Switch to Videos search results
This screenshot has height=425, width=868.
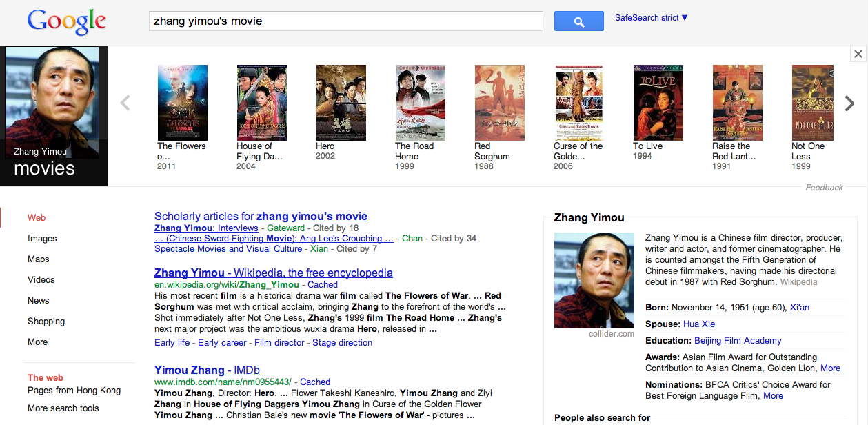click(x=41, y=279)
